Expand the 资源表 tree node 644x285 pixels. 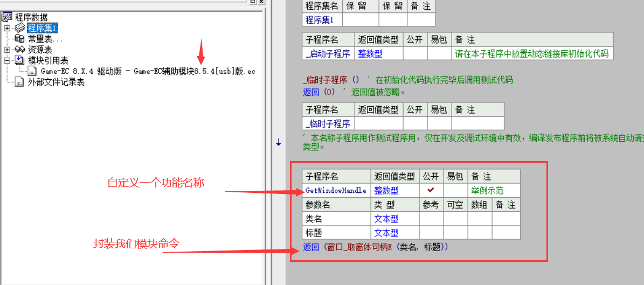(7, 50)
